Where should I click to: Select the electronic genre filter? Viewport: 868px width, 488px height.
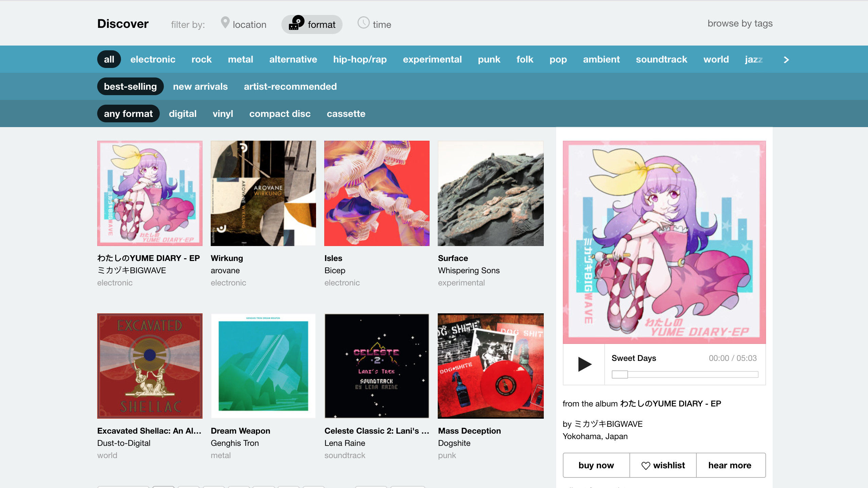pyautogui.click(x=153, y=59)
